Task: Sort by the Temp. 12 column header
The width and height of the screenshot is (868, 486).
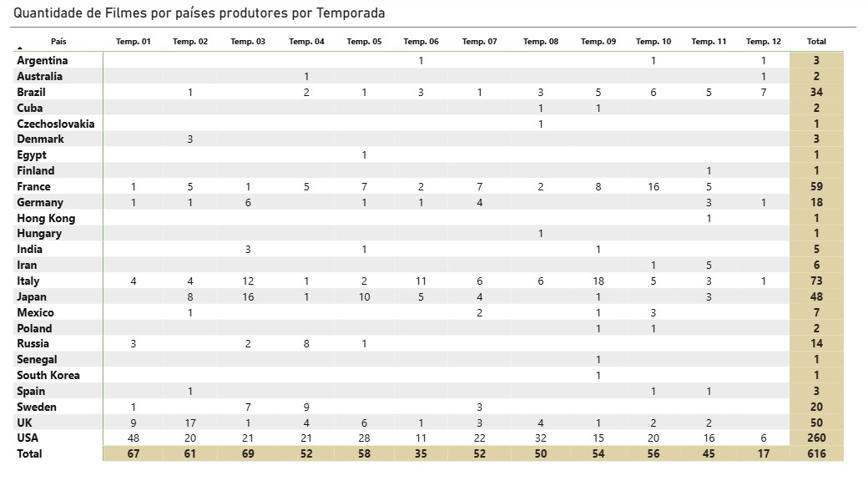Action: coord(764,42)
